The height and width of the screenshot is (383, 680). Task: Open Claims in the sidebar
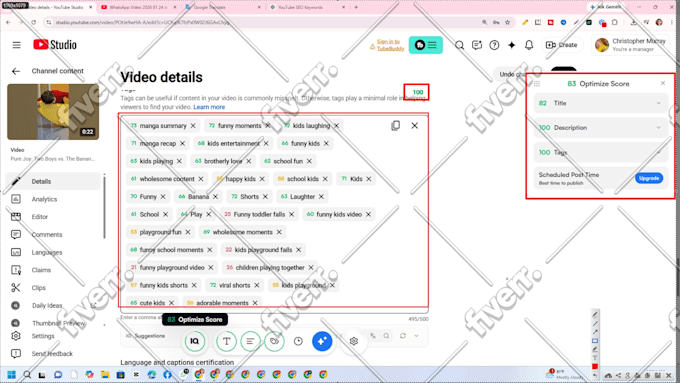click(x=54, y=270)
